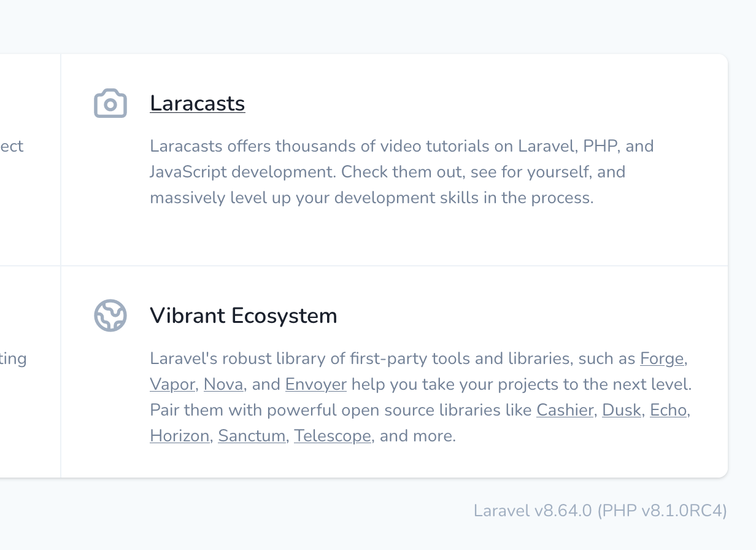Visit the Sanctum link

pos(252,436)
